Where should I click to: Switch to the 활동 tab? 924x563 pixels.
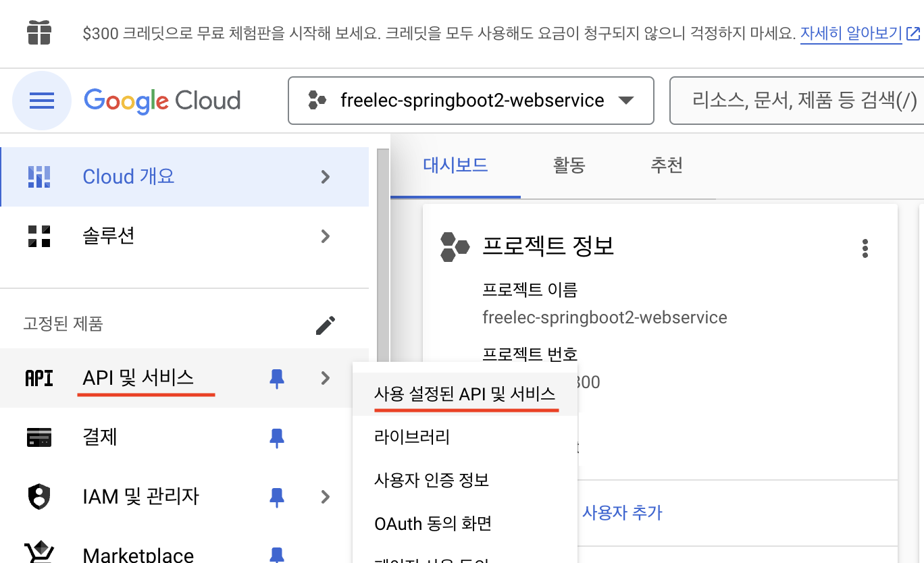pyautogui.click(x=569, y=165)
